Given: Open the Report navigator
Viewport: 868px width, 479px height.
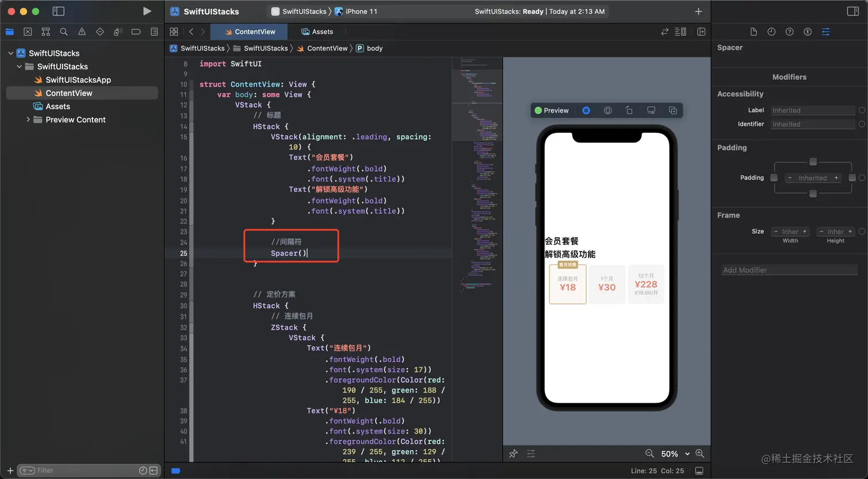Looking at the screenshot, I should click(154, 32).
